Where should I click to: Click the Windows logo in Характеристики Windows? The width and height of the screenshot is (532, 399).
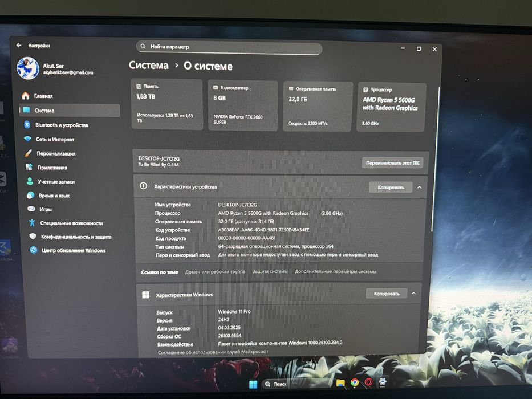146,295
